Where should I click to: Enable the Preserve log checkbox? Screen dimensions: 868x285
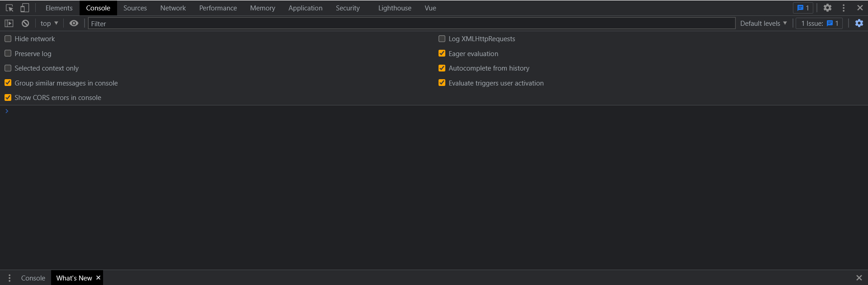tap(8, 53)
